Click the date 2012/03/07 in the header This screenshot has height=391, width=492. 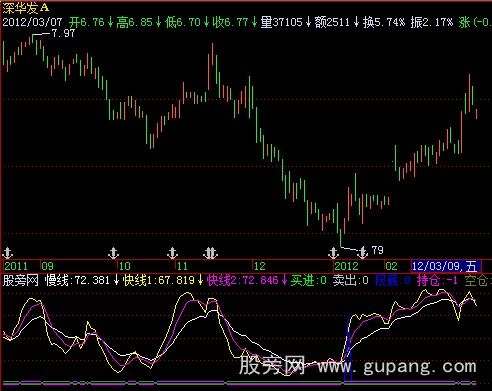32,22
